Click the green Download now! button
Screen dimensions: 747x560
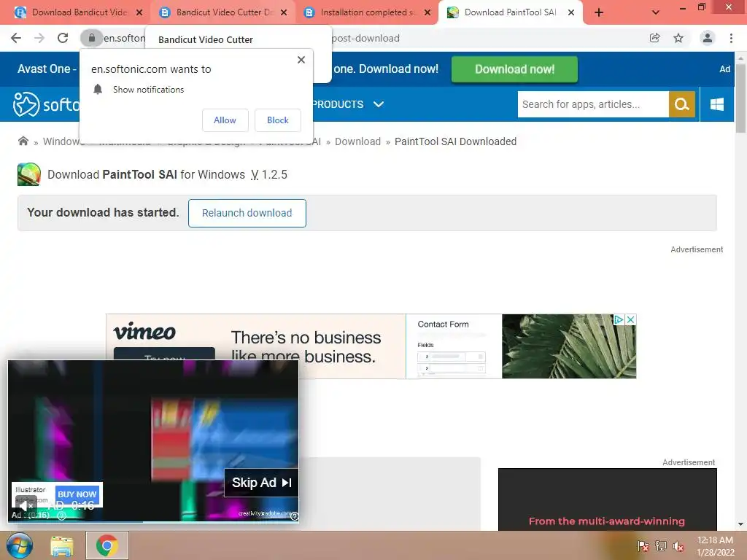[x=514, y=69]
